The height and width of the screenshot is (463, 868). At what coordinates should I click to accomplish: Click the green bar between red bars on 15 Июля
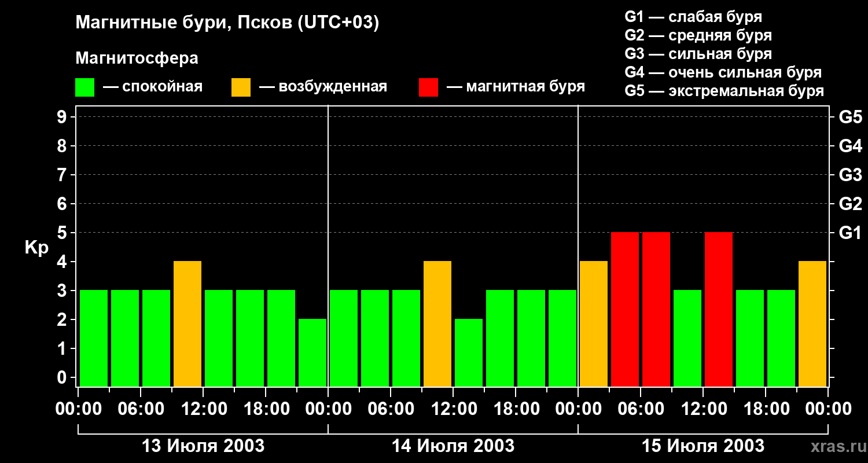(x=687, y=338)
